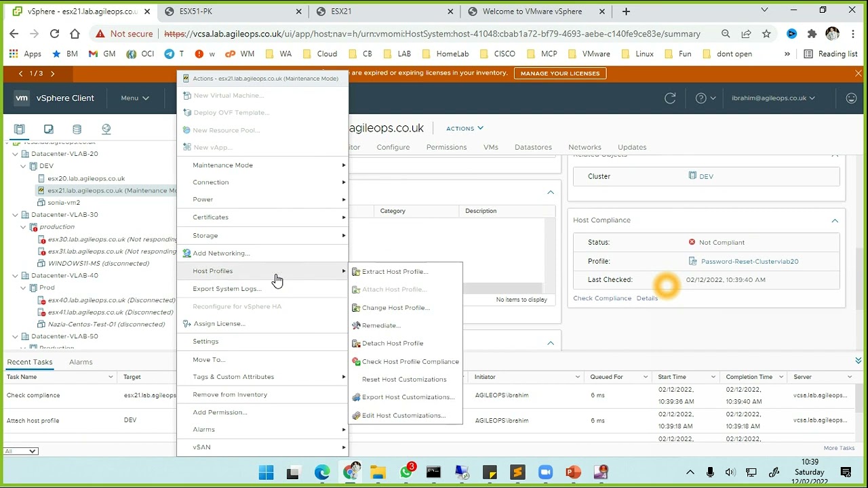The image size is (868, 488).
Task: Collapse the Datacenter-VLAB-40 tree node
Action: (x=16, y=276)
